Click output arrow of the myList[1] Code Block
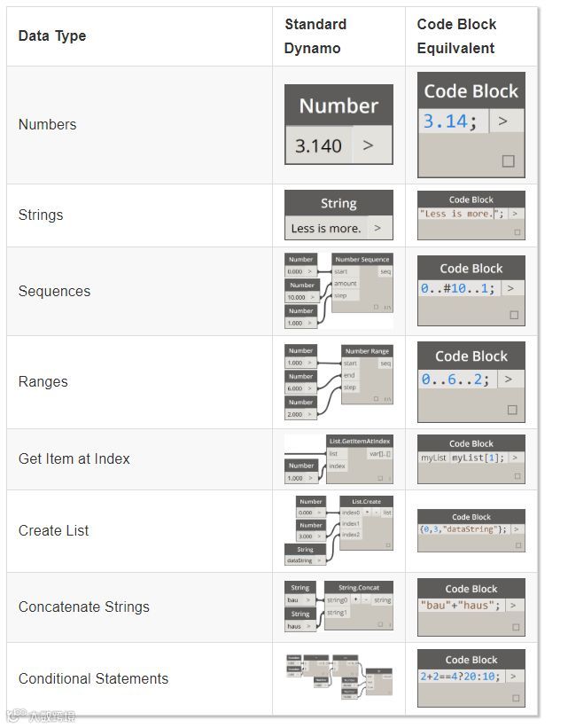The height and width of the screenshot is (728, 568). coord(514,458)
